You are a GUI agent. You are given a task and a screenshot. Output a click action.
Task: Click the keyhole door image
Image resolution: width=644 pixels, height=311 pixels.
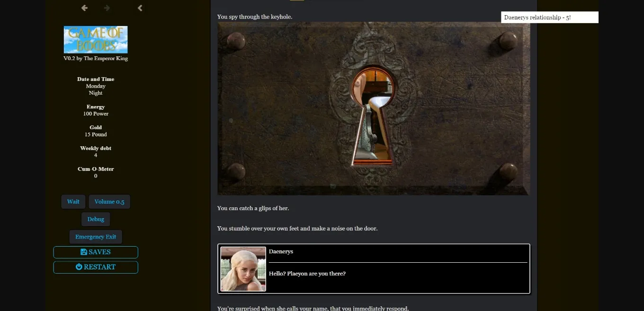(x=373, y=108)
